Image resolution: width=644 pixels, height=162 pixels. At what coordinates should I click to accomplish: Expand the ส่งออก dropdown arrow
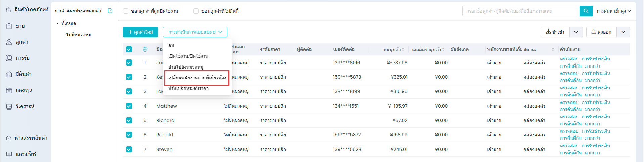623,32
